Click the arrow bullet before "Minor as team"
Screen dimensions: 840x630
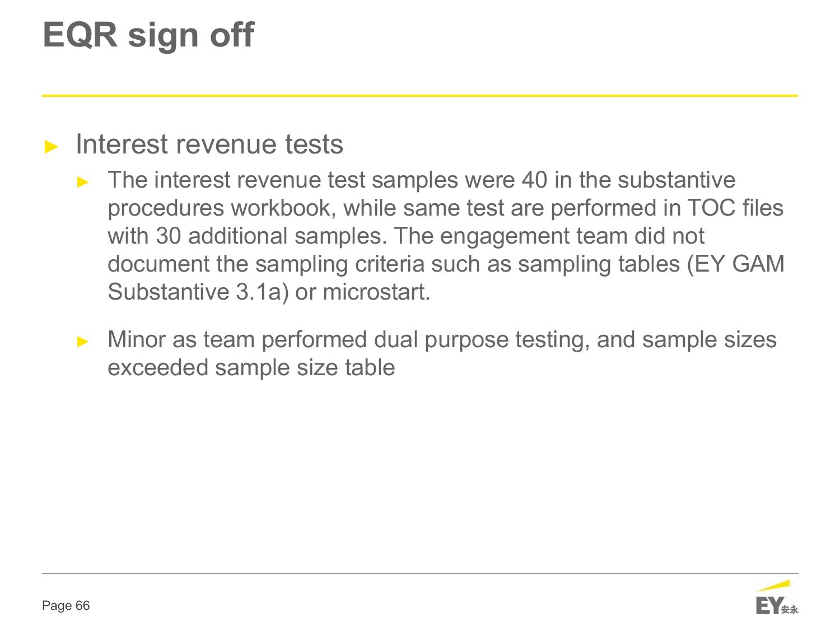tap(83, 341)
